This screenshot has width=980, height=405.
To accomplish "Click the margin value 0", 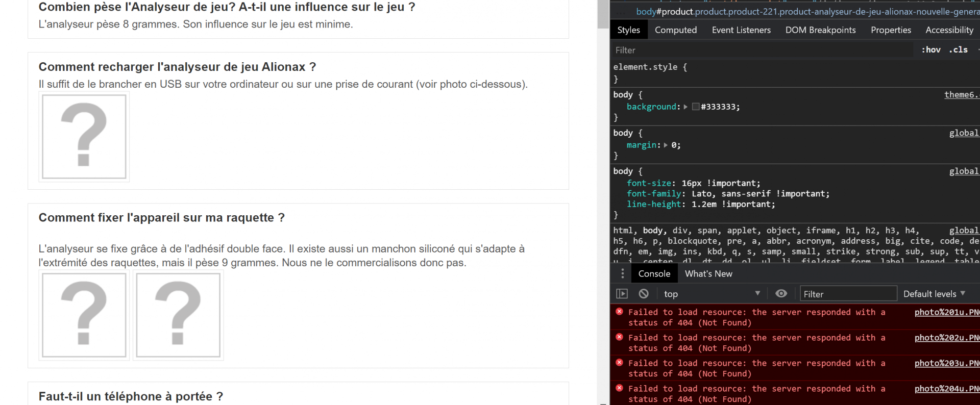I will pyautogui.click(x=674, y=145).
